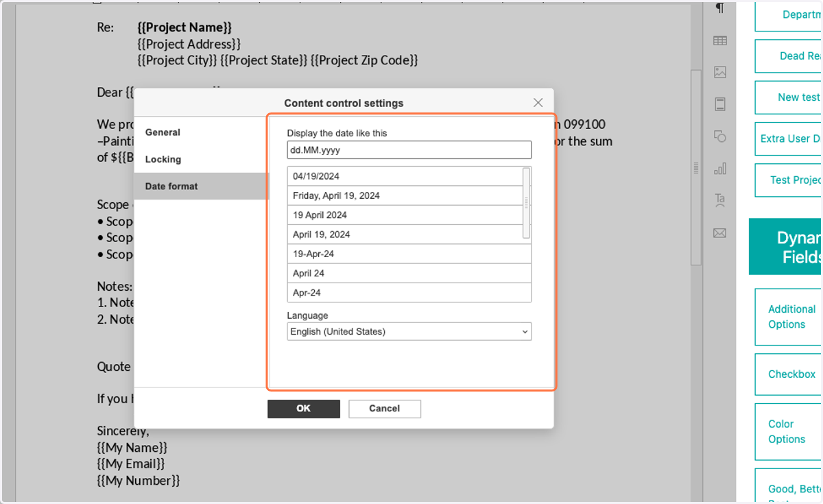Open Checkbox dynamic field option
The height and width of the screenshot is (504, 823).
(789, 374)
